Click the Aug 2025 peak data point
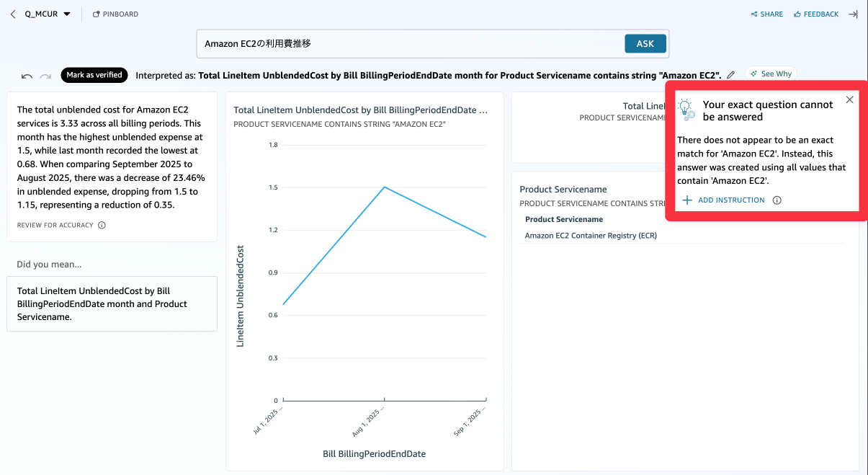The height and width of the screenshot is (475, 868). [x=385, y=187]
